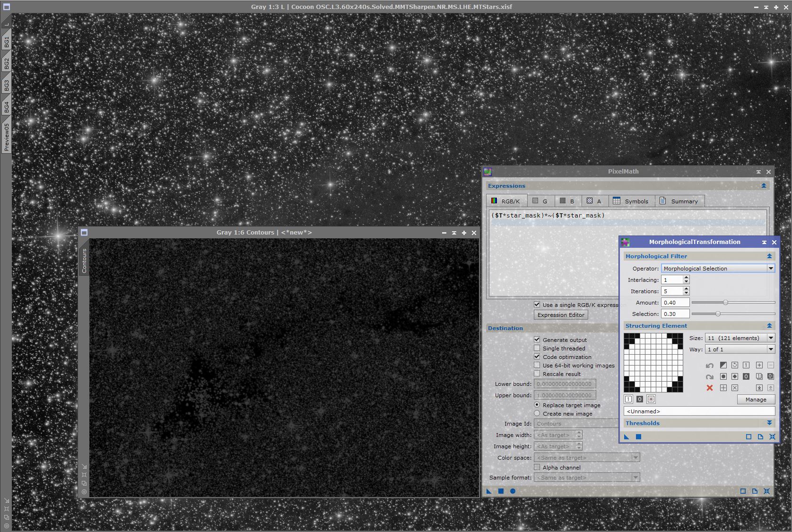Click the Expression Editor button

pyautogui.click(x=561, y=315)
